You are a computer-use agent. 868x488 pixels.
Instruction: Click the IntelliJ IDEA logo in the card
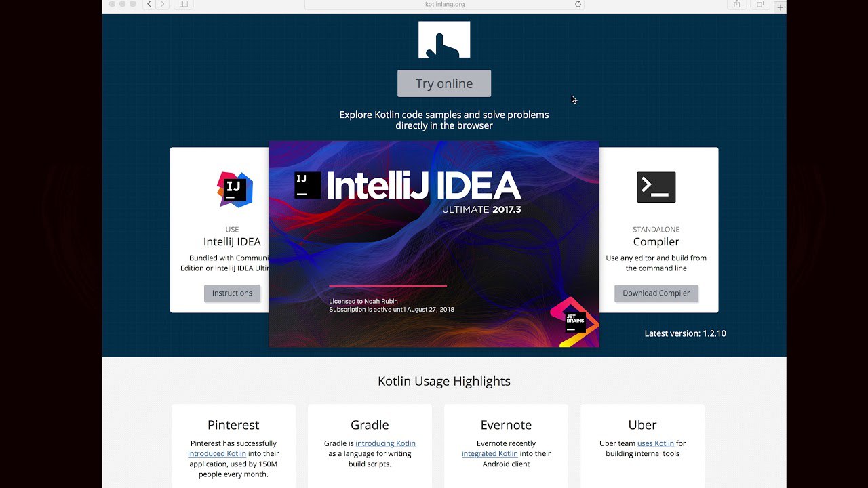[x=235, y=189]
